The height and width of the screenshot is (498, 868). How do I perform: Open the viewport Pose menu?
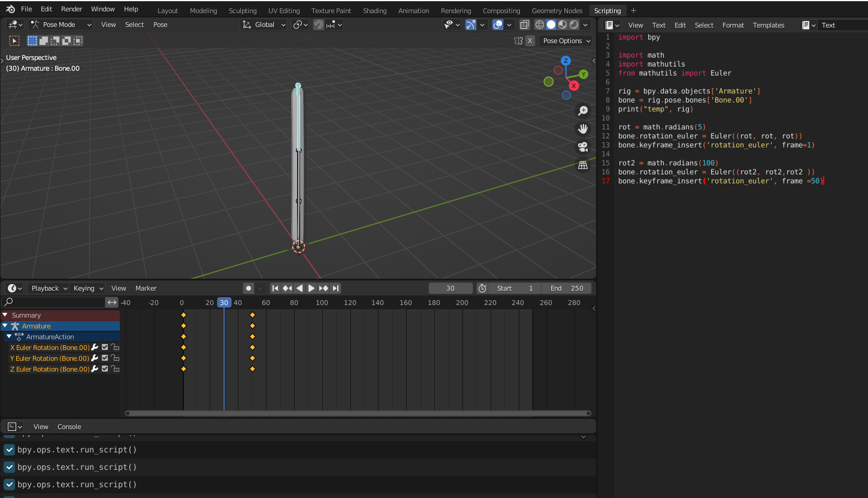coord(161,25)
